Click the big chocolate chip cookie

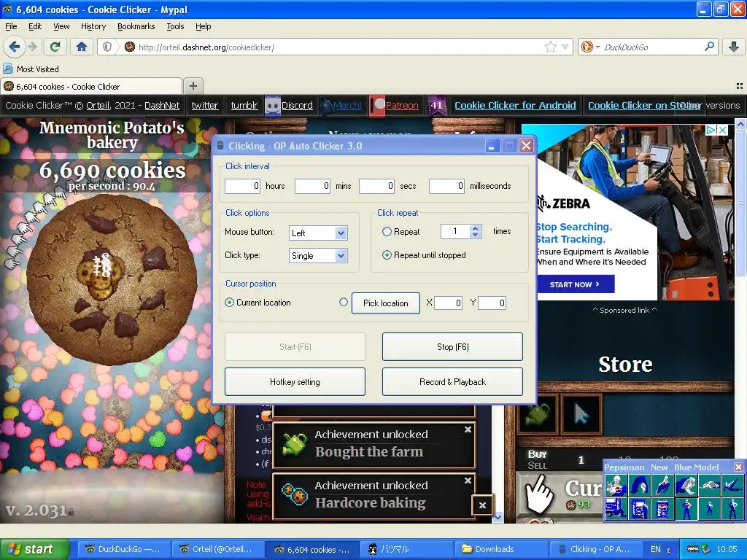[112, 280]
